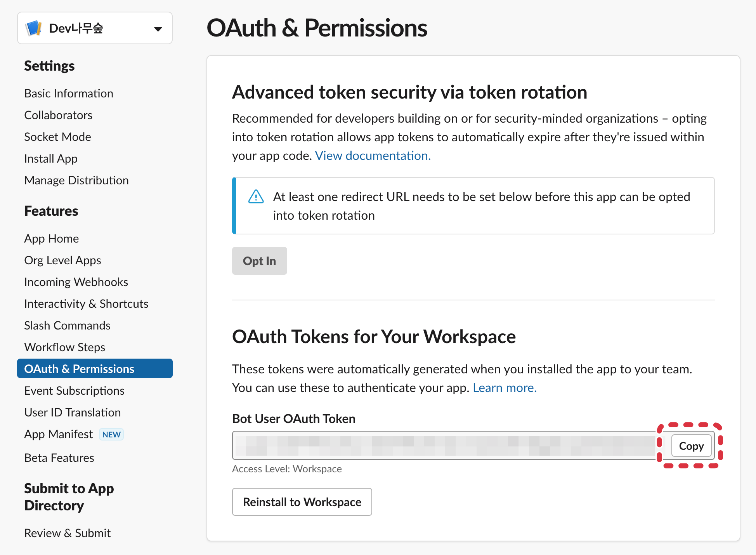
Task: Click the Dev나무숲 app logo icon
Action: pyautogui.click(x=34, y=28)
